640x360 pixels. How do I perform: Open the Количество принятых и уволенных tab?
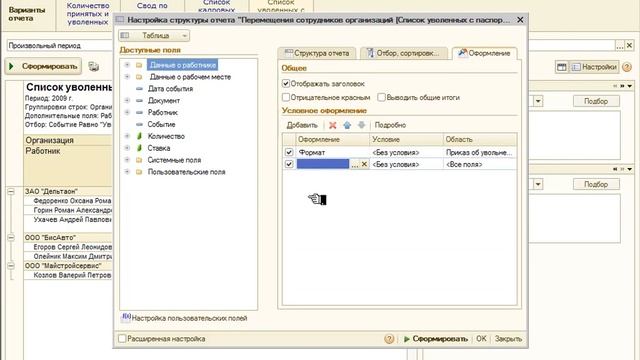coord(88,14)
